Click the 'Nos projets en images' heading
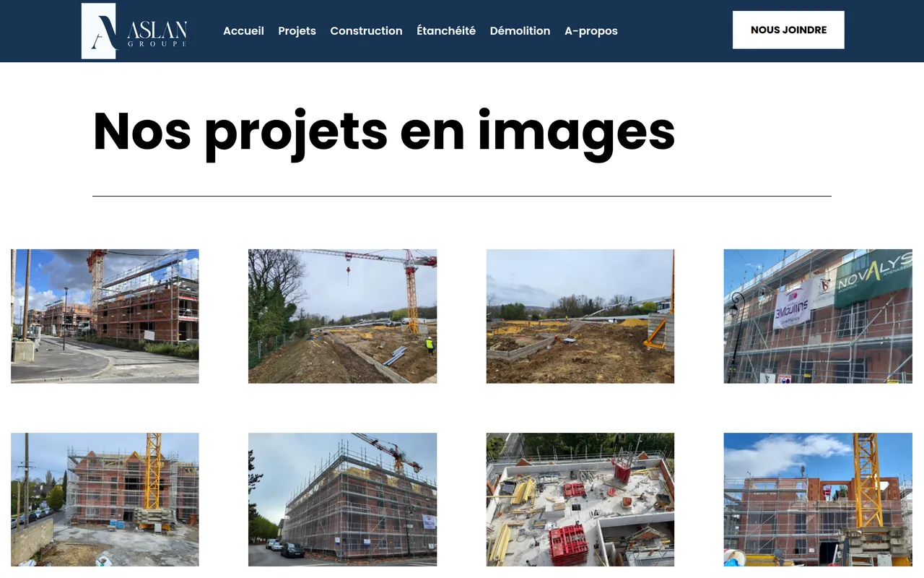This screenshot has width=924, height=578. click(384, 132)
